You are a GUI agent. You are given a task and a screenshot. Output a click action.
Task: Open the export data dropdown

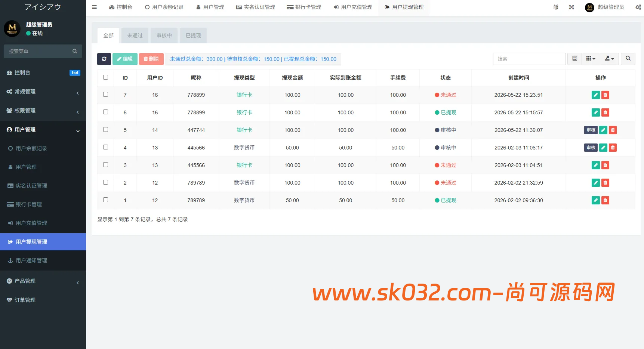pyautogui.click(x=610, y=59)
